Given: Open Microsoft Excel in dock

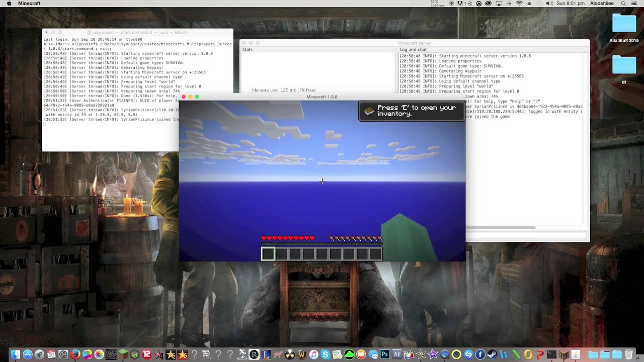Looking at the screenshot, I should (516, 354).
